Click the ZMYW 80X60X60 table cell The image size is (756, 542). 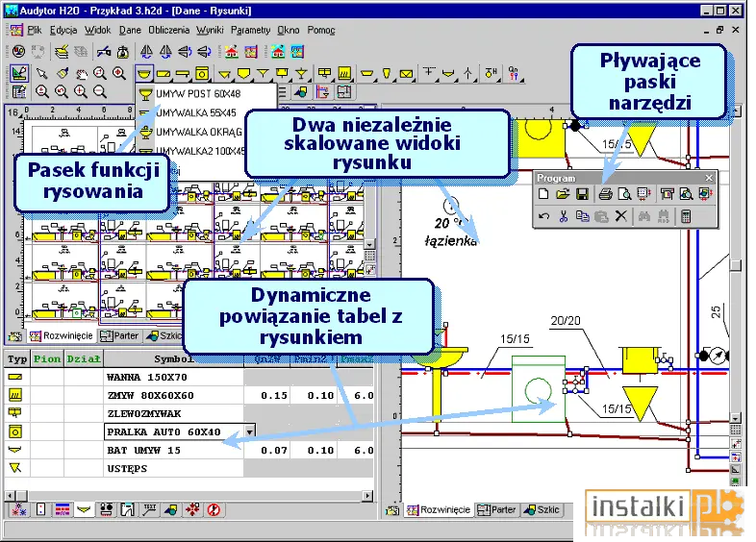pos(173,395)
